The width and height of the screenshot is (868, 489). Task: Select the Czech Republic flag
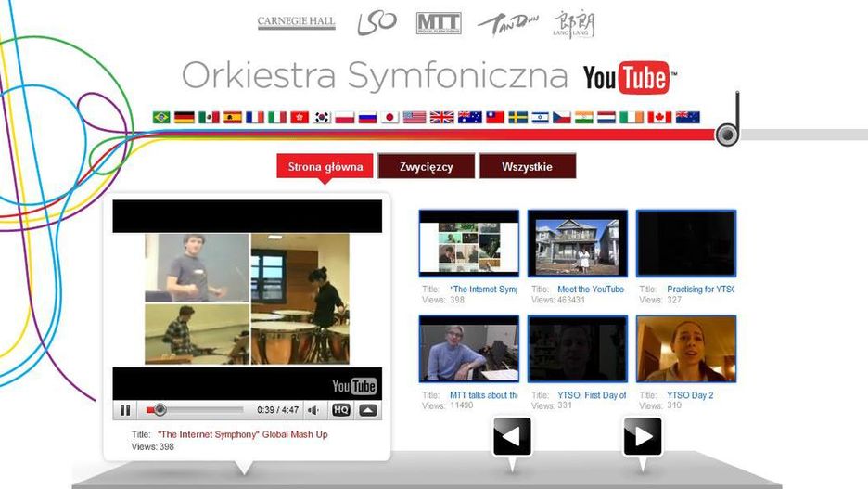point(561,117)
